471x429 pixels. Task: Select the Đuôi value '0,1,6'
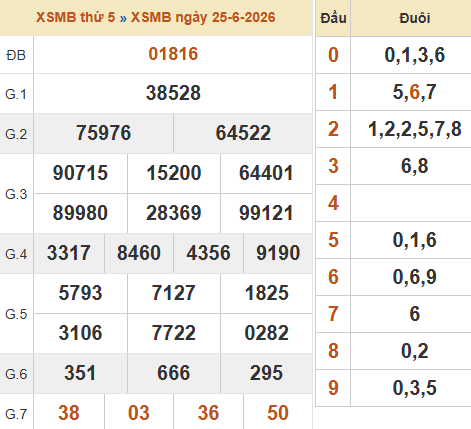tap(415, 240)
